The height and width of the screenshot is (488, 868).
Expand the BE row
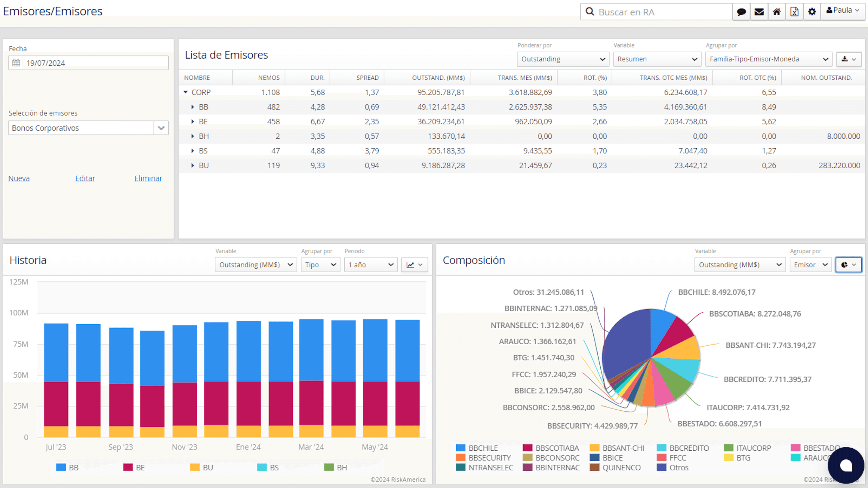(193, 121)
